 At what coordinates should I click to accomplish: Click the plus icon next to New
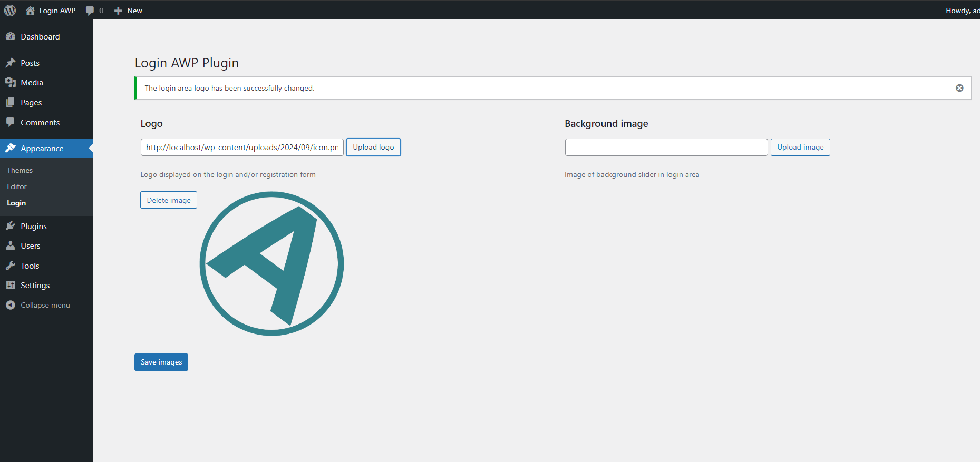(x=118, y=11)
